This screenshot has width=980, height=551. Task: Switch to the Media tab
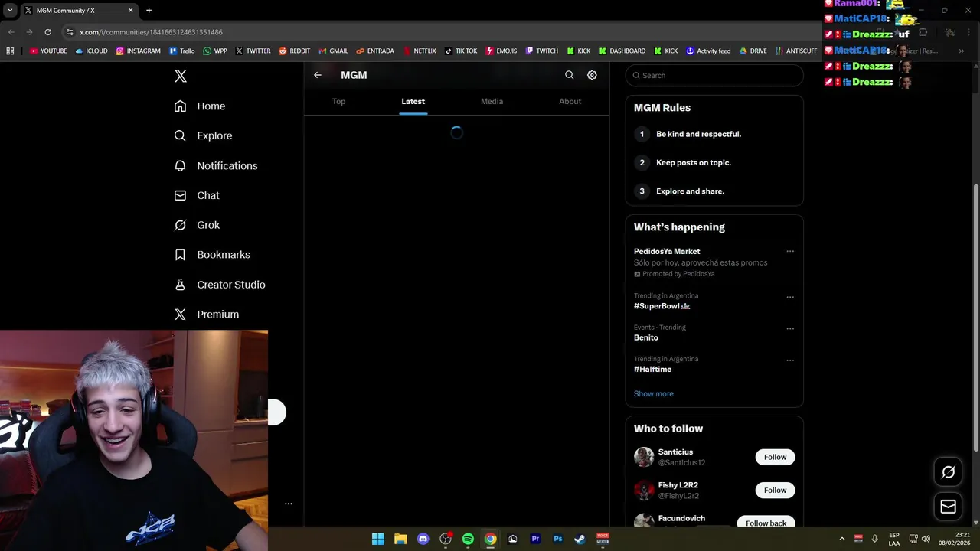pos(492,101)
